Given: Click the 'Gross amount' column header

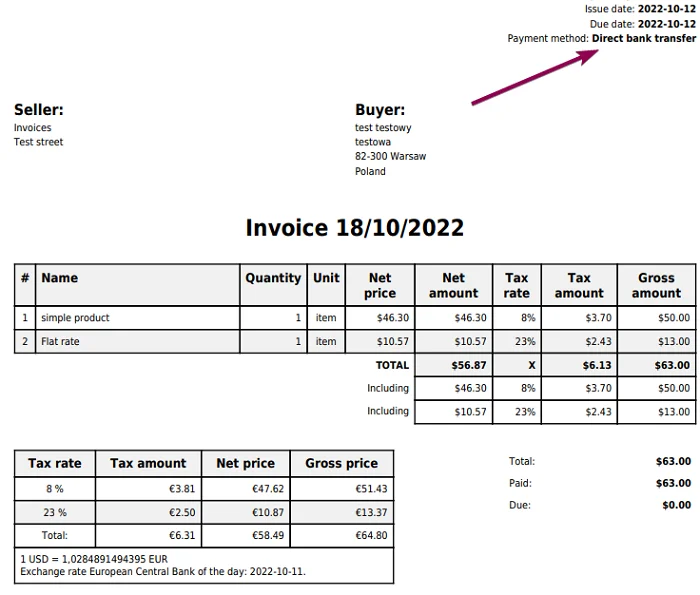Looking at the screenshot, I should pos(656,285).
